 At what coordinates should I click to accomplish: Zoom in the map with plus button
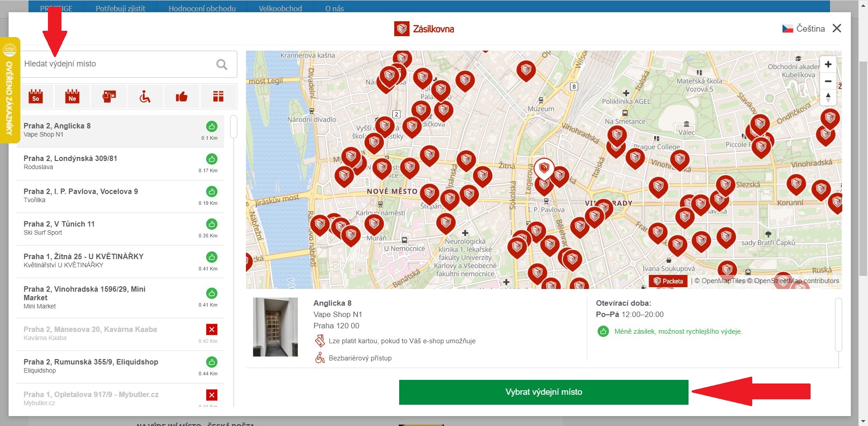click(828, 64)
